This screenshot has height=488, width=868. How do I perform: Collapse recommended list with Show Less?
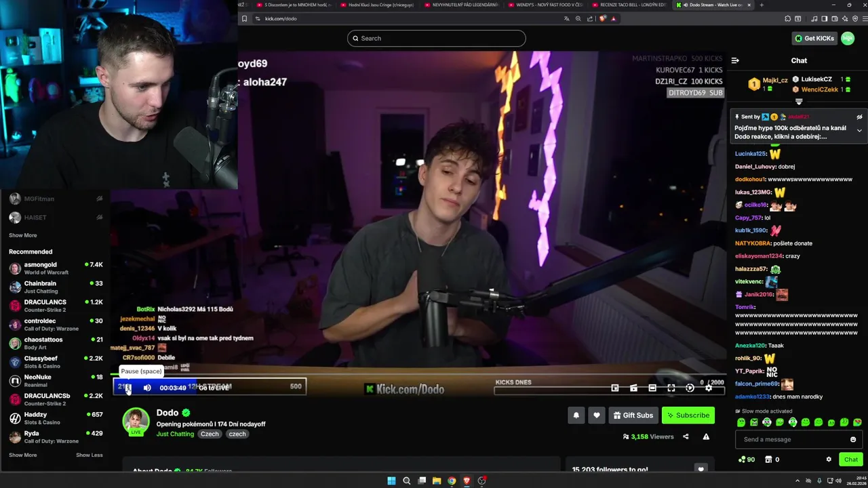pos(90,455)
